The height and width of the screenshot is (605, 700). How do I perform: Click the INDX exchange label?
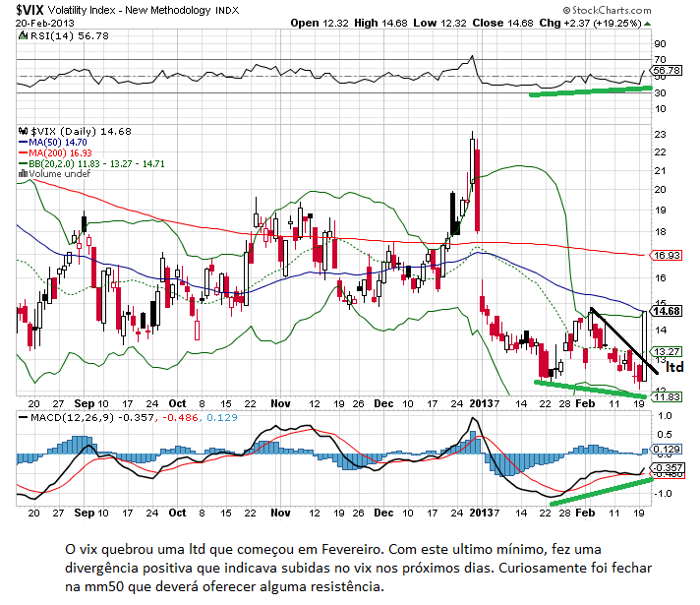pyautogui.click(x=227, y=10)
